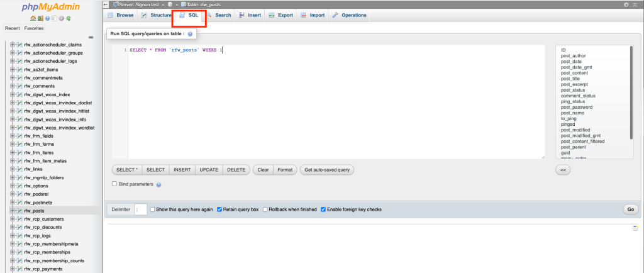The height and width of the screenshot is (273, 644).
Task: Click the collapse top bar arrow icon
Action: 635,4
